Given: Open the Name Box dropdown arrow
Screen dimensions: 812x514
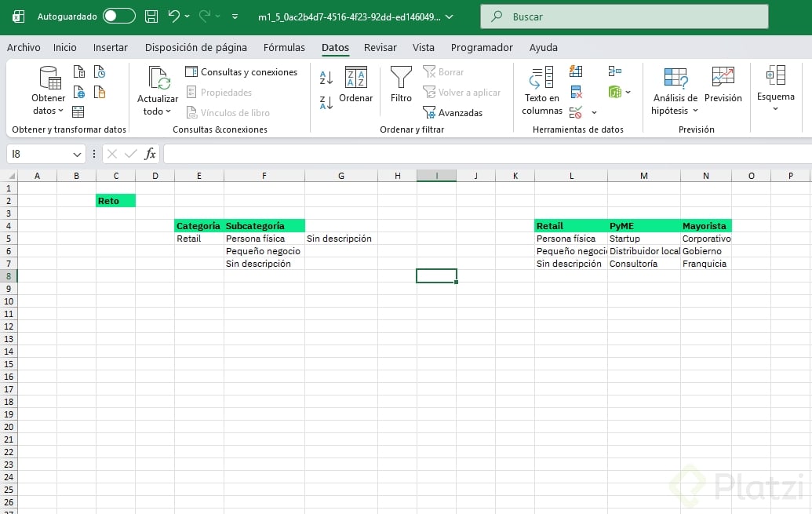Looking at the screenshot, I should tap(77, 155).
